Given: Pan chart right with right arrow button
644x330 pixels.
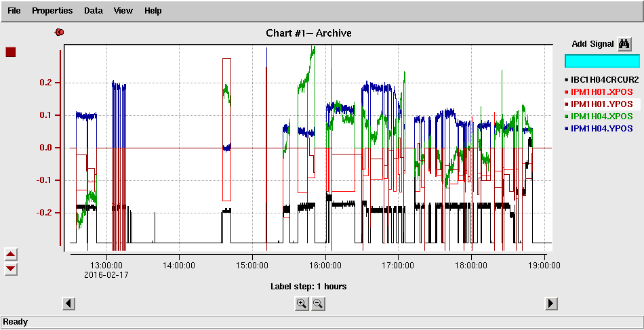Looking at the screenshot, I should click(x=550, y=304).
